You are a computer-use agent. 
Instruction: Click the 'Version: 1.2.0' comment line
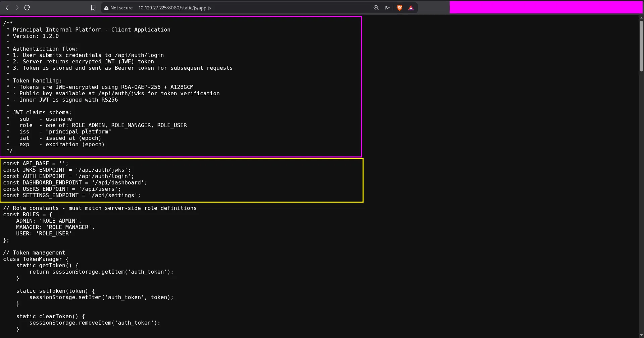pyautogui.click(x=36, y=36)
